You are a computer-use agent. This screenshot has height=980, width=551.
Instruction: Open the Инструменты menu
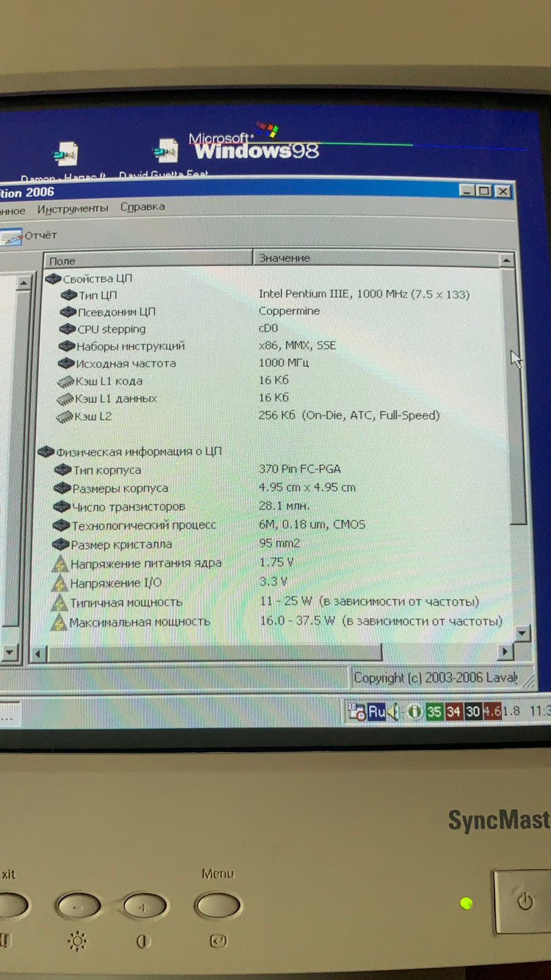pos(72,209)
